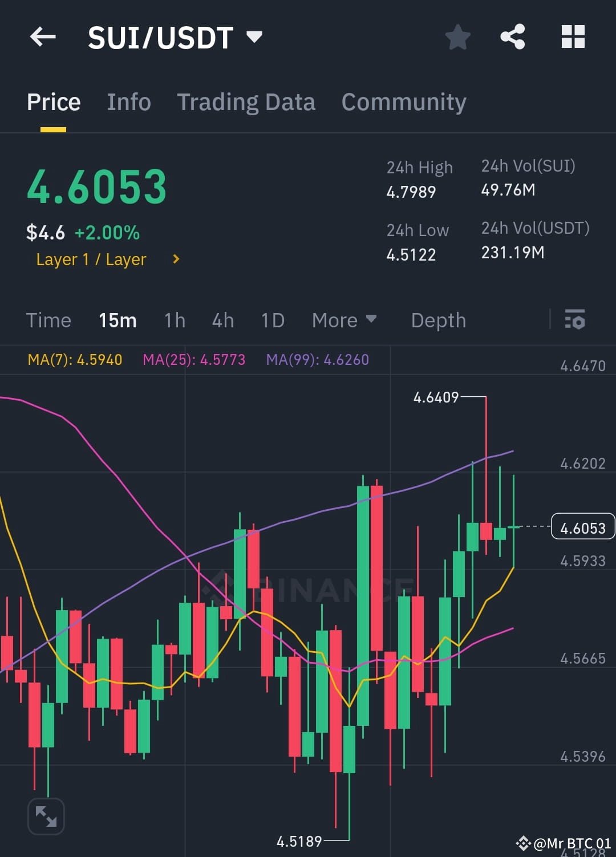This screenshot has width=616, height=857.
Task: Open the chart settings icon beside Depth
Action: click(575, 320)
